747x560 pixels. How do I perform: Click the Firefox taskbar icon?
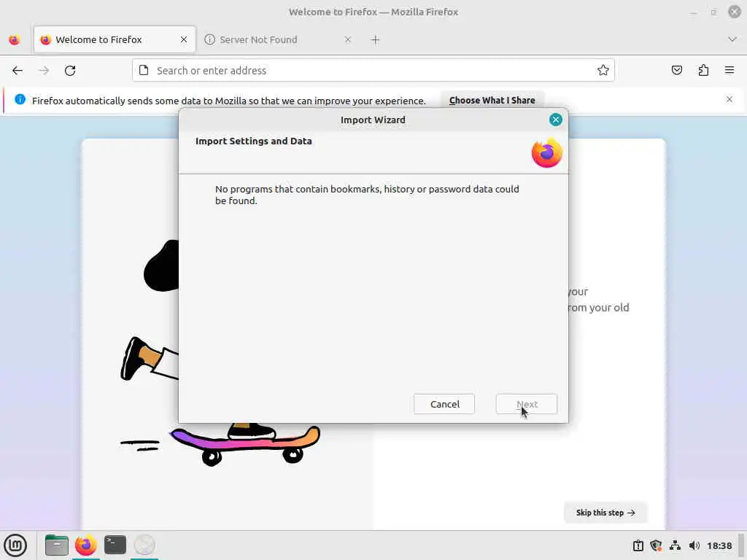86,545
